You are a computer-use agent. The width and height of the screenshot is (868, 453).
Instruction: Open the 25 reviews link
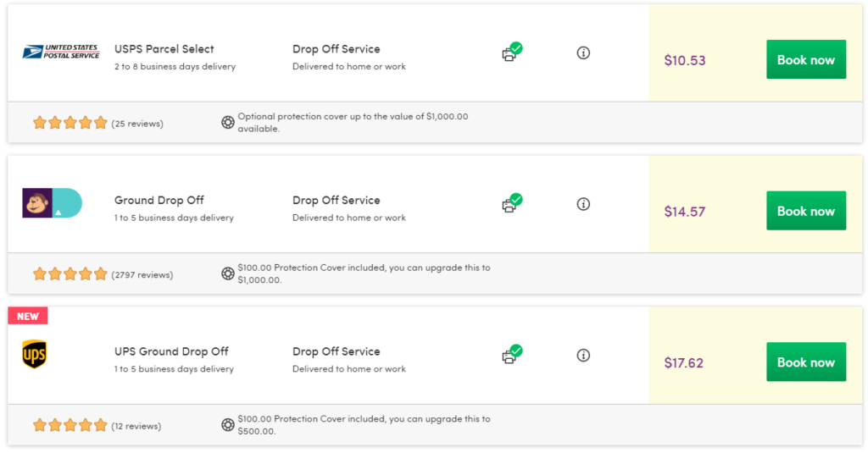click(x=137, y=124)
